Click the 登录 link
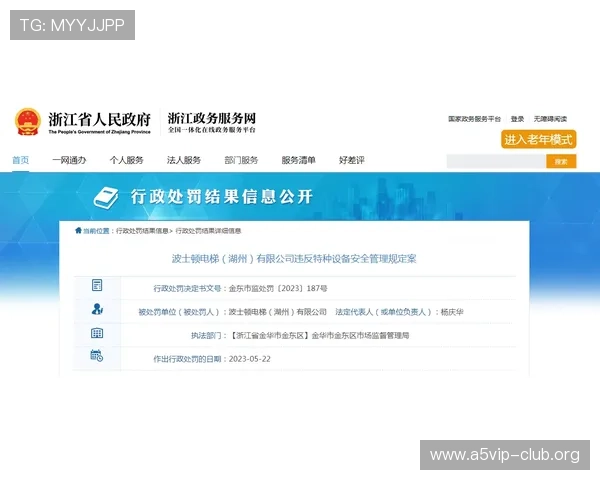Screen dimensions: 600x480 coord(517,119)
